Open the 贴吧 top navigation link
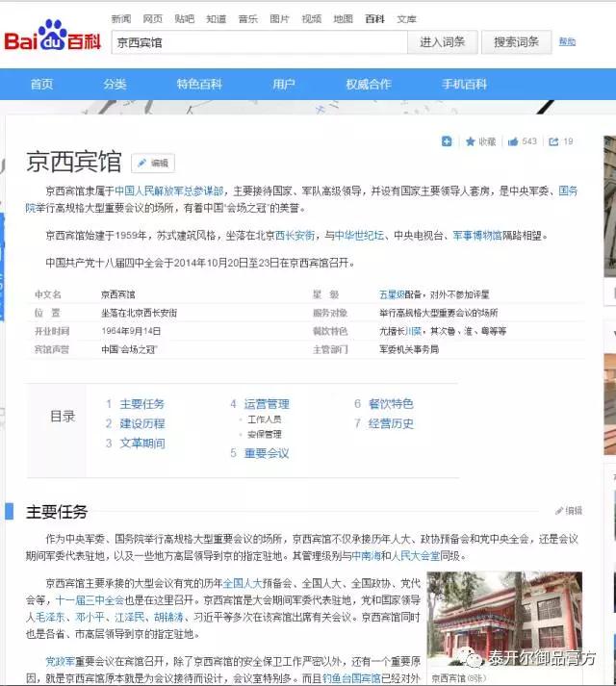Image resolution: width=616 pixels, height=686 pixels. coord(184,19)
